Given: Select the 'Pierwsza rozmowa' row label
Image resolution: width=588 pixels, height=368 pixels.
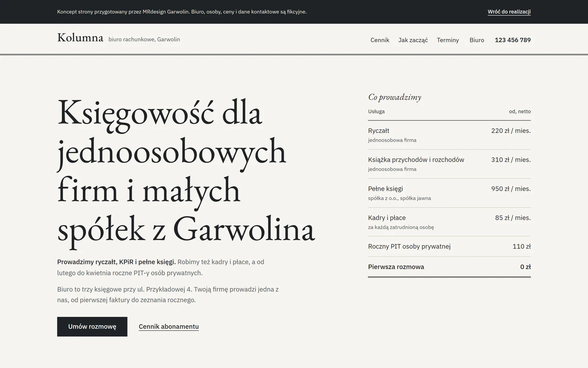Looking at the screenshot, I should tap(396, 267).
